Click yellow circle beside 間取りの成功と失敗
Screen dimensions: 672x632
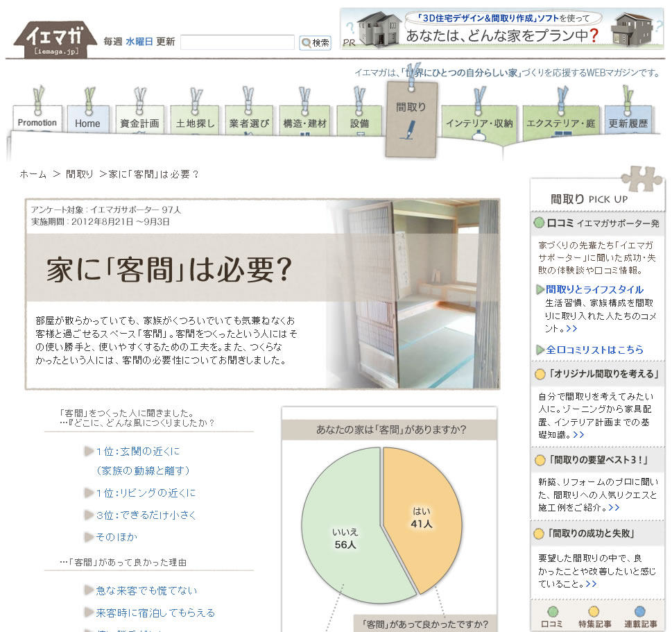(539, 533)
